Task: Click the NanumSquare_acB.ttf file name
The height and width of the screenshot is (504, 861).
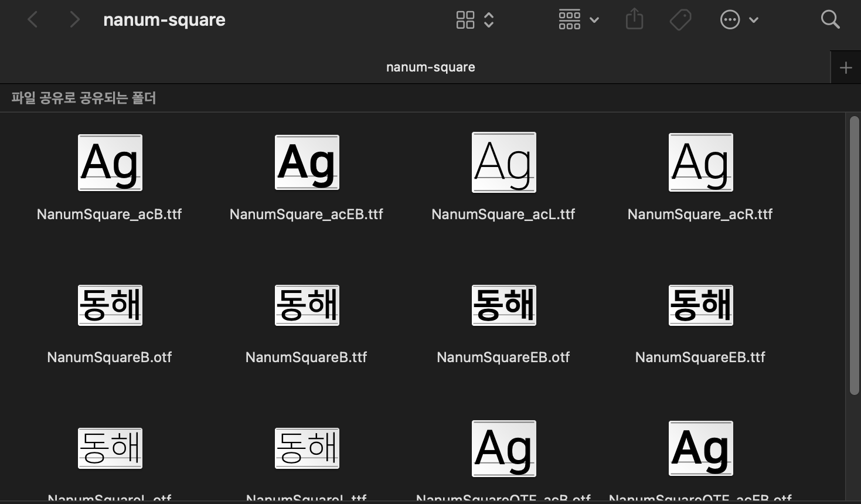Action: [110, 214]
